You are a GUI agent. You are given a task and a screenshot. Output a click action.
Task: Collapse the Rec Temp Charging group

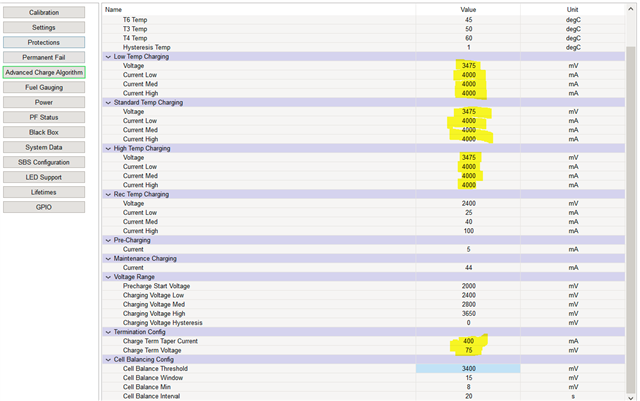tap(108, 194)
